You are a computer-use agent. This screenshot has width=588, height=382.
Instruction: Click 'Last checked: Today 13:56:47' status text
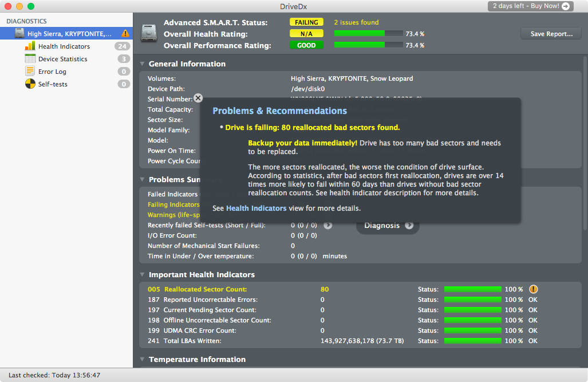[x=54, y=375]
